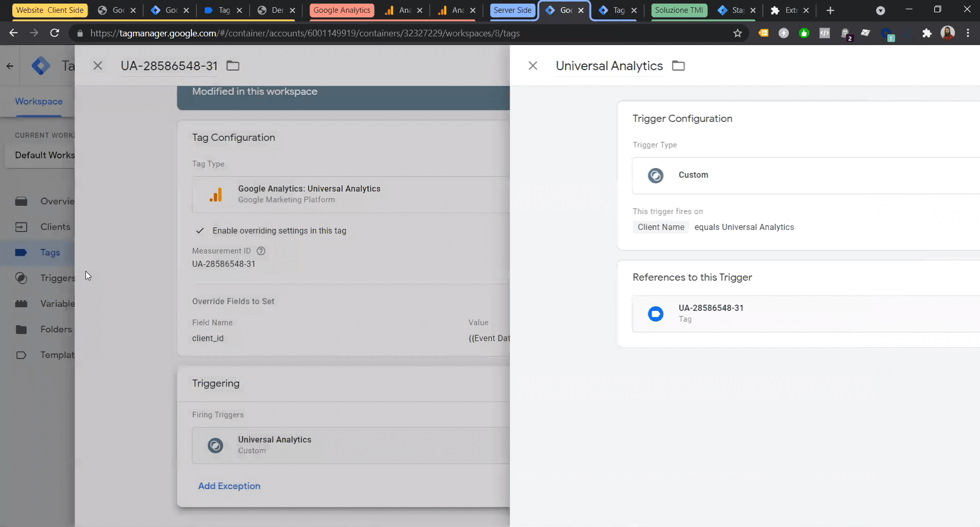Image resolution: width=980 pixels, height=527 pixels.
Task: Open Chrome profile avatar
Action: [x=948, y=33]
